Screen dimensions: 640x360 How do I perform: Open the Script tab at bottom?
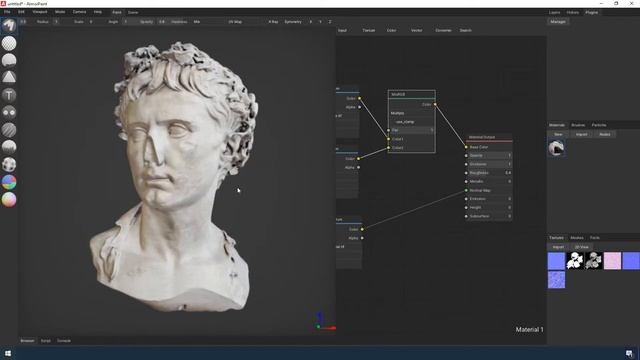coord(45,341)
